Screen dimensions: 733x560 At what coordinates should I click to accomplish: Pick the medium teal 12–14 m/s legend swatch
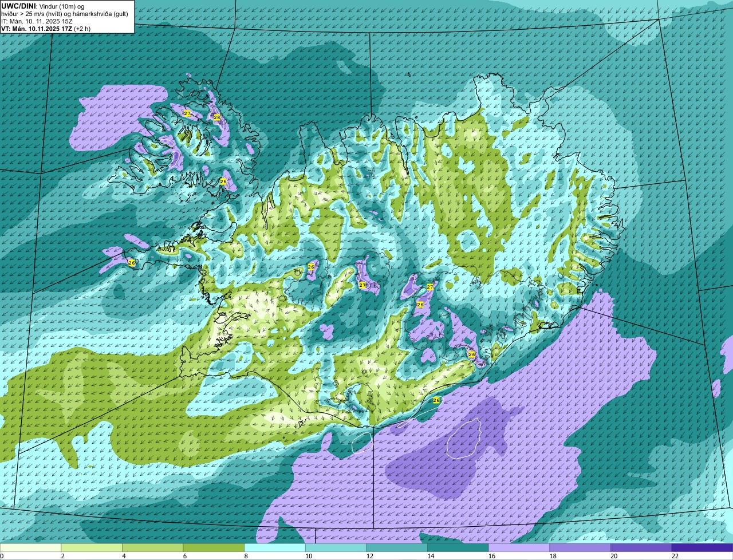click(397, 547)
